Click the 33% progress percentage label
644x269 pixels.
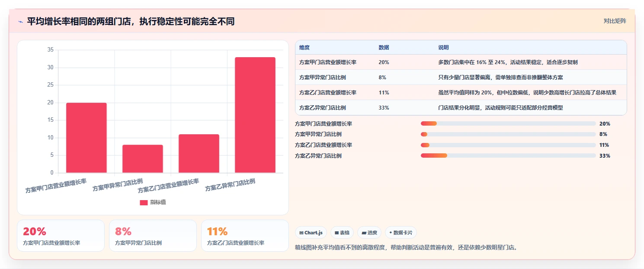(605, 156)
